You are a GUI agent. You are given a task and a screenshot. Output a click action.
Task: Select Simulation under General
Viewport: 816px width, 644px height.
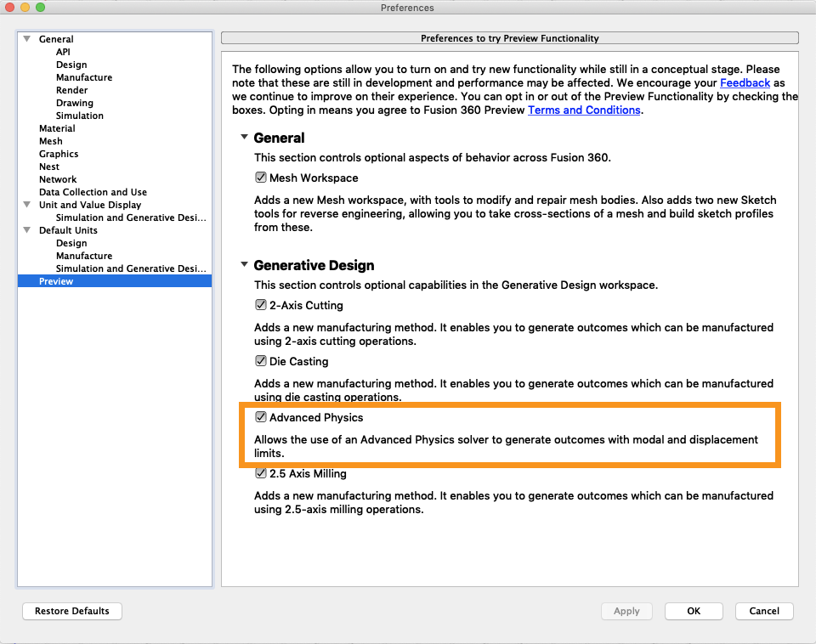(80, 116)
